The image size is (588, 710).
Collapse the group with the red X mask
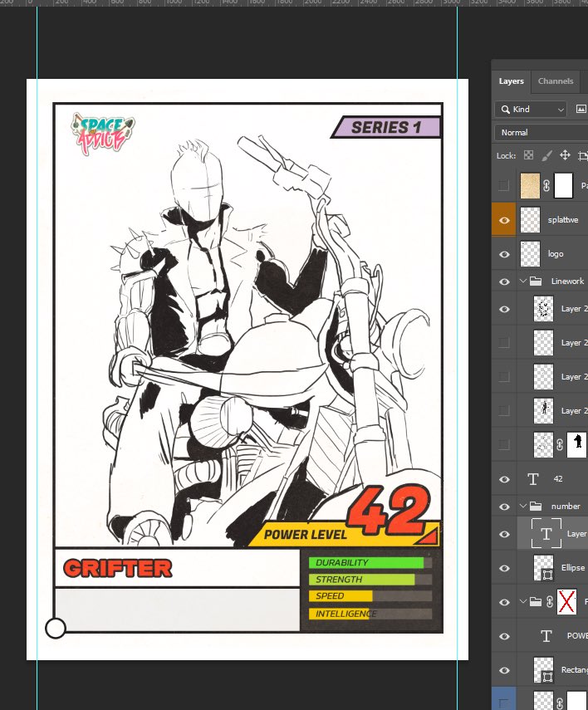(522, 602)
